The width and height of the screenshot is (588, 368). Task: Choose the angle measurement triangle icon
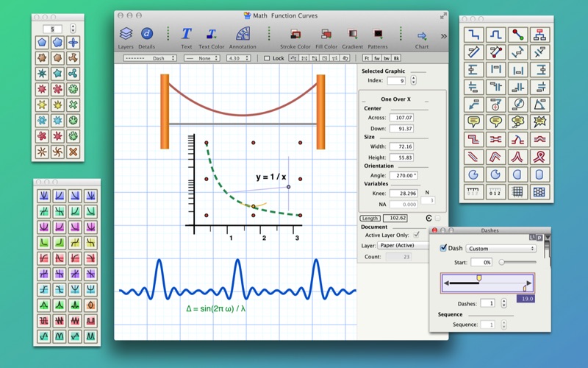pos(539,105)
